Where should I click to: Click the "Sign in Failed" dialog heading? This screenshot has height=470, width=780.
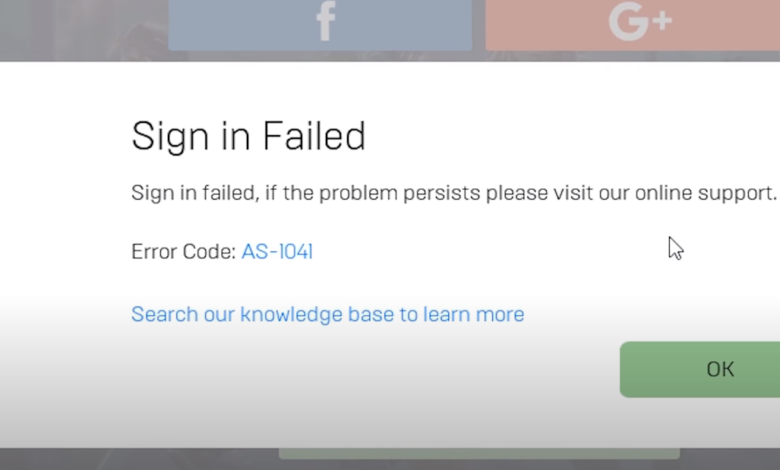(x=248, y=137)
